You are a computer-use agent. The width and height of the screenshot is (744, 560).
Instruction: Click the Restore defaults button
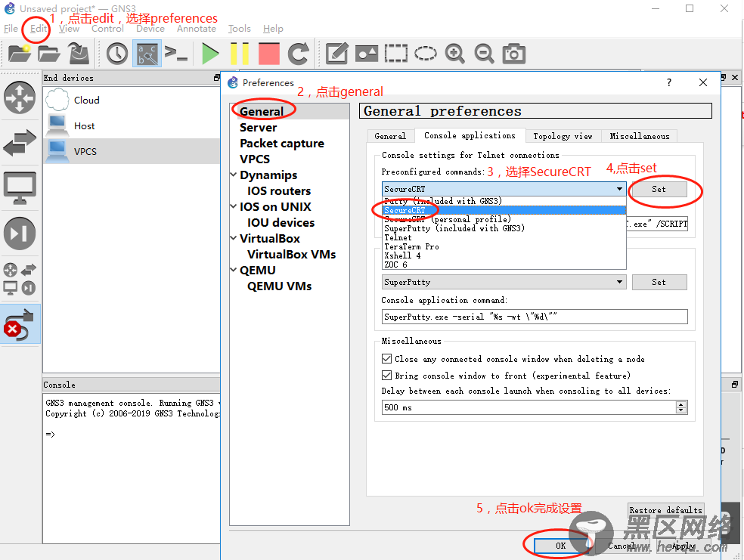(x=665, y=509)
